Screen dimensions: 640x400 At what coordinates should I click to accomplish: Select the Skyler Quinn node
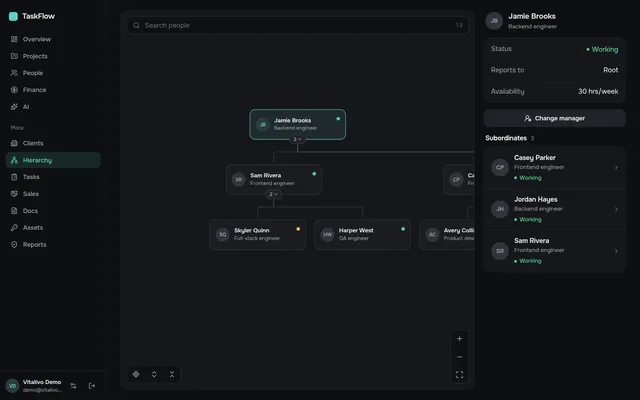[258, 235]
